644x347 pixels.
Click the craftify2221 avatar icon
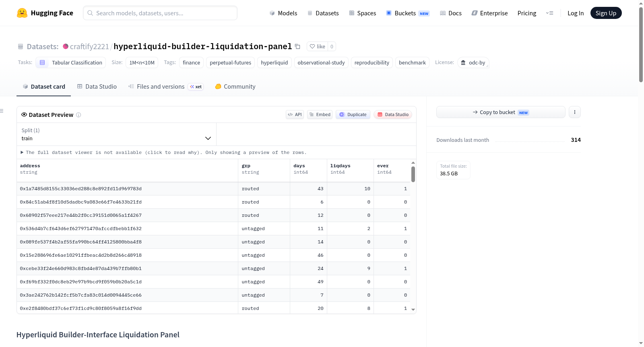66,46
